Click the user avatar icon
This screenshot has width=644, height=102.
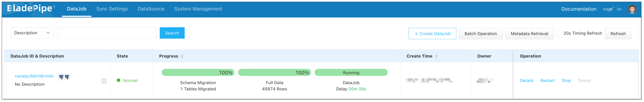[632, 9]
